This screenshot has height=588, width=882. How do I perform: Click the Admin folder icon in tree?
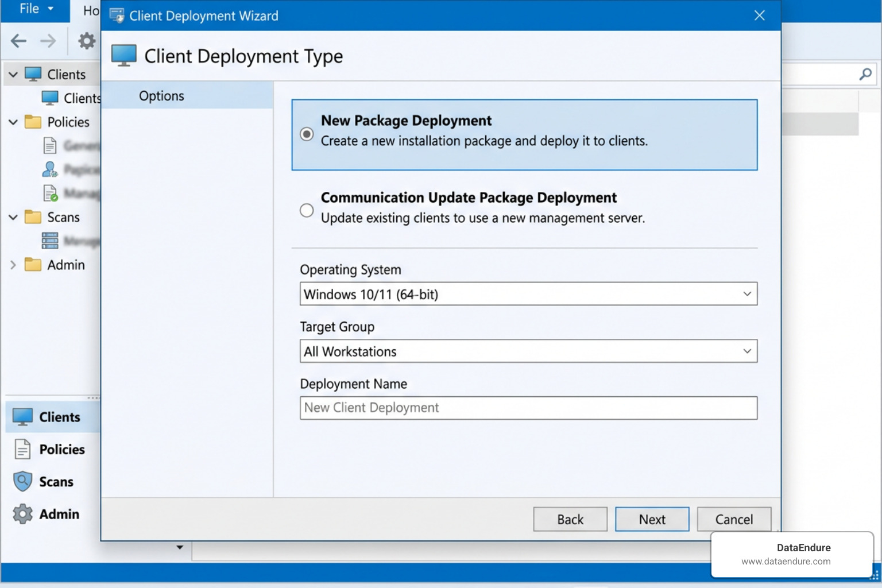coord(33,265)
